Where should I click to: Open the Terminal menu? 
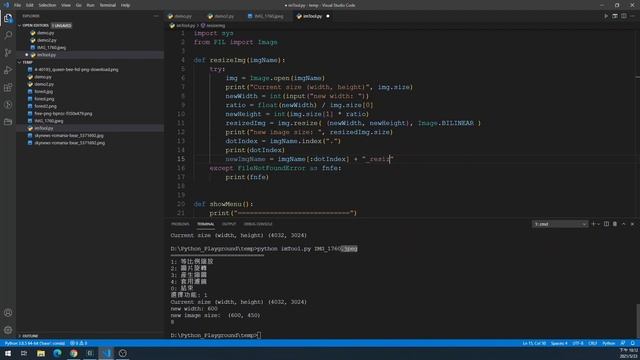pyautogui.click(x=108, y=5)
